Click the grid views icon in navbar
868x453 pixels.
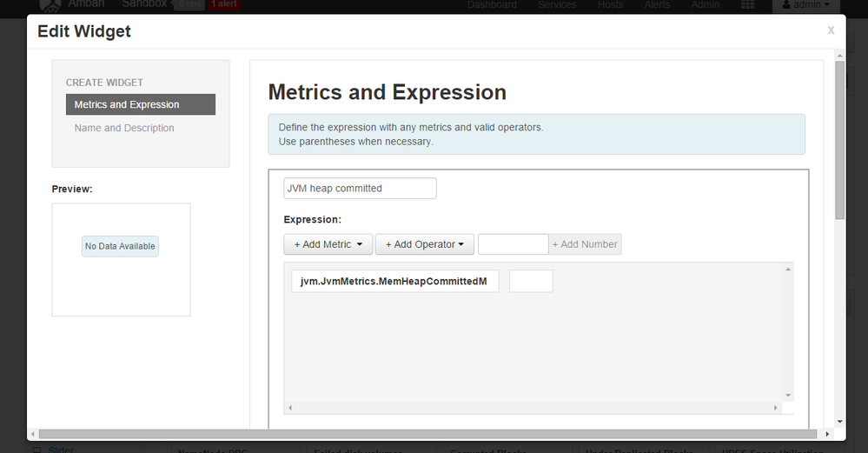click(747, 5)
